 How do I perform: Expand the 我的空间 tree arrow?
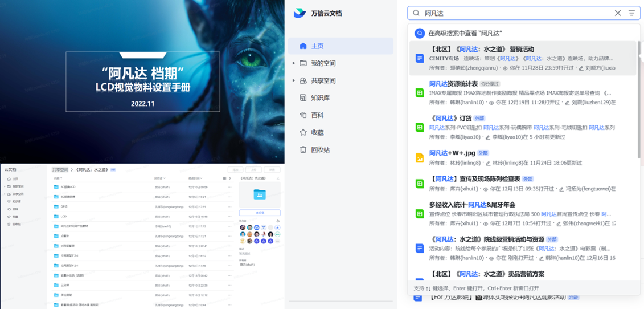pos(293,63)
